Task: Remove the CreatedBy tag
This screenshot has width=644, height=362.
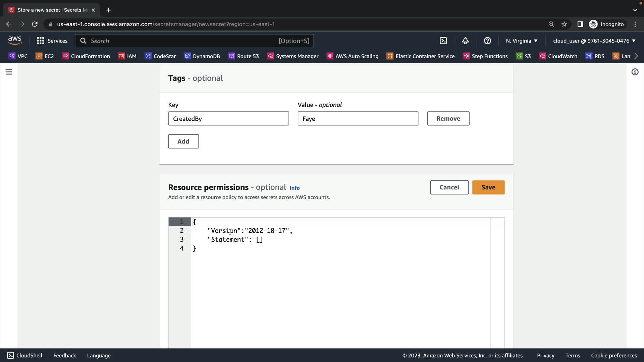Action: (448, 119)
